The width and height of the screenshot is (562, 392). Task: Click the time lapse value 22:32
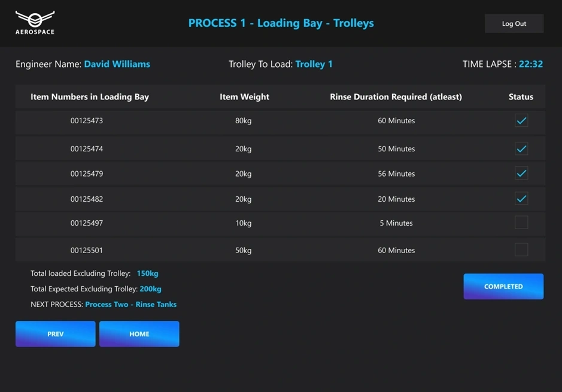[531, 64]
